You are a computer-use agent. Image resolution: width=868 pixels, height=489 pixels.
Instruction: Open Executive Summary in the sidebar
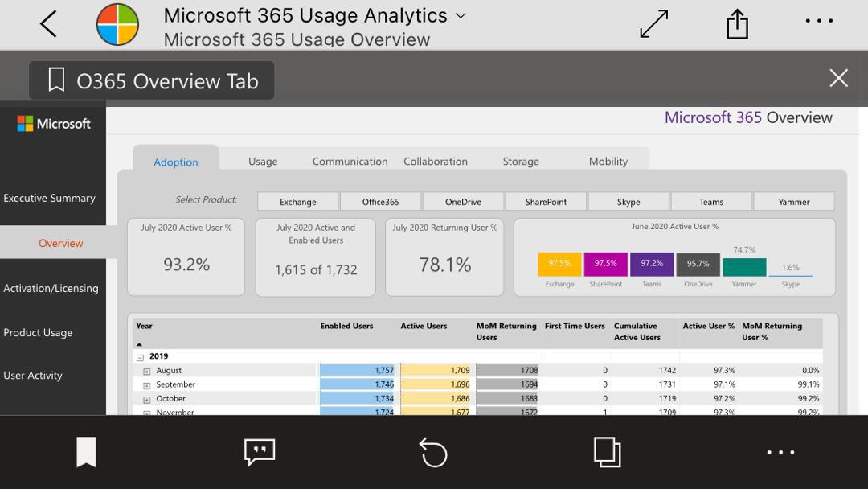click(x=50, y=199)
